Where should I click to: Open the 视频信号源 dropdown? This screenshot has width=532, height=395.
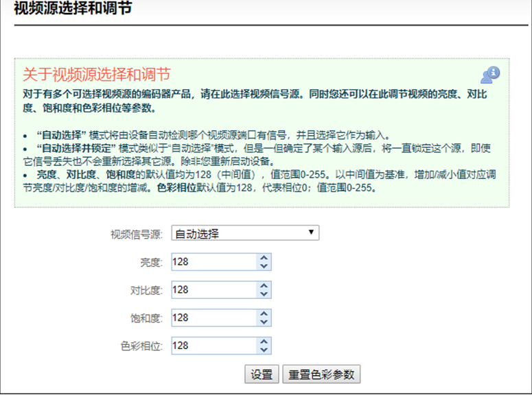(x=244, y=234)
